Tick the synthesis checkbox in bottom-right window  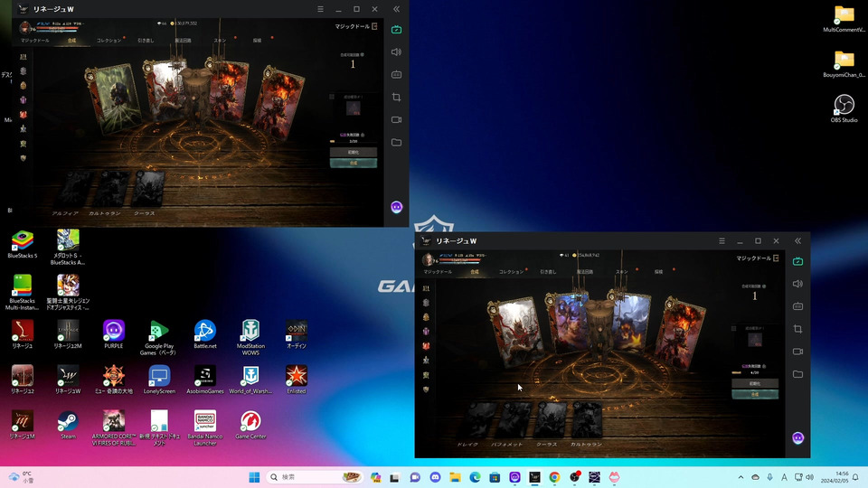click(x=733, y=329)
